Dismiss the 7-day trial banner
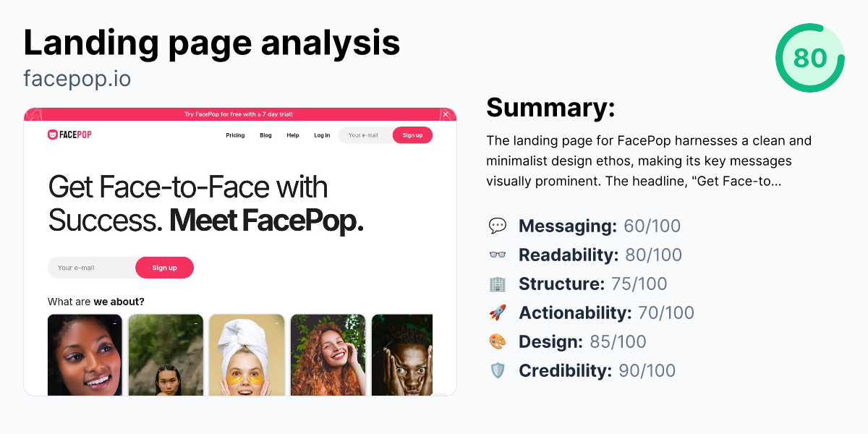 click(446, 114)
